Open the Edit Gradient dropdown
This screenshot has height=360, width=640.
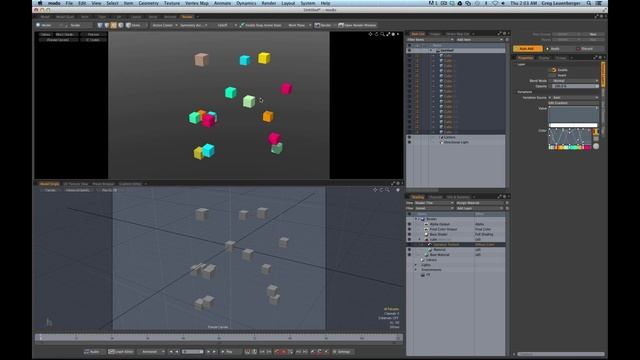coord(574,103)
